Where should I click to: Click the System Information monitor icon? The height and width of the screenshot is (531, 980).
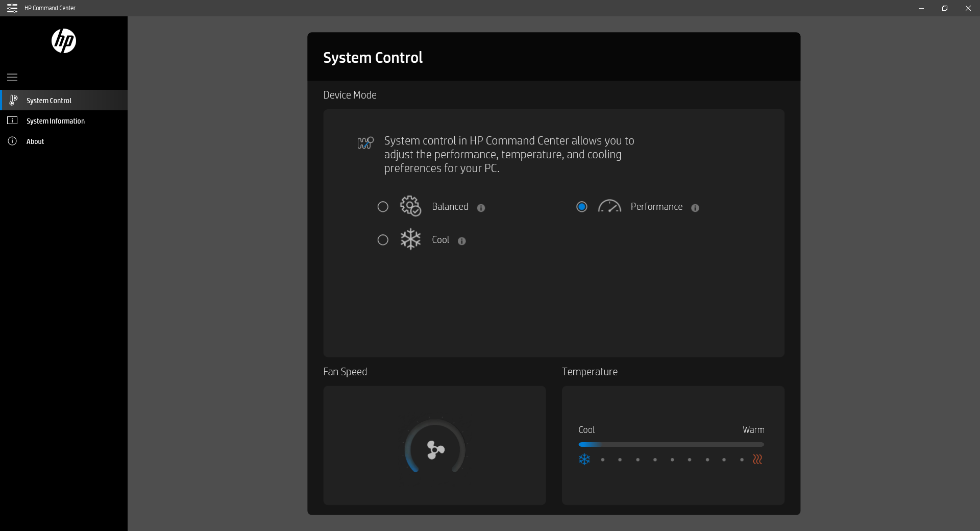[x=12, y=120]
